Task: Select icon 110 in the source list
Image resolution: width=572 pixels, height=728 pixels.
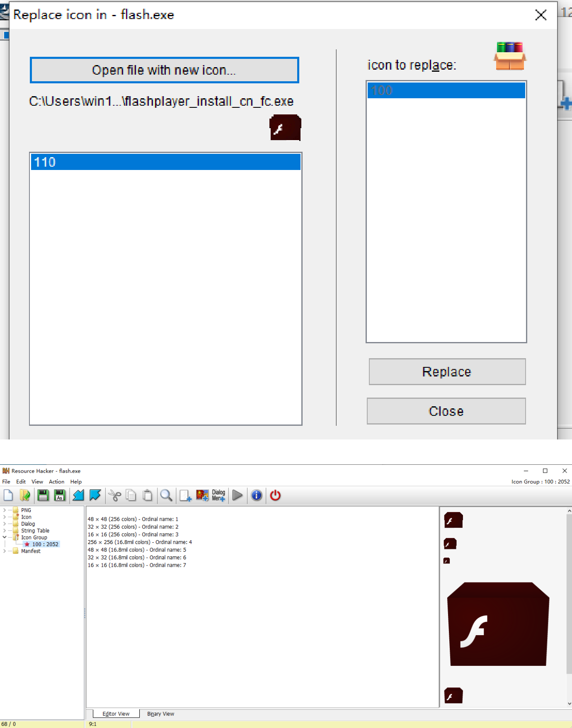Action: pyautogui.click(x=165, y=162)
